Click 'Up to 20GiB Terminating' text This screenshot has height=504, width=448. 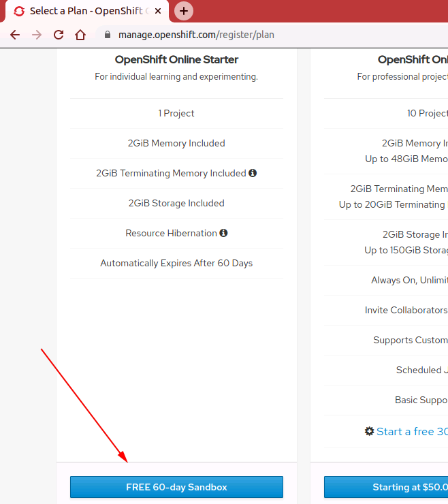tap(391, 204)
